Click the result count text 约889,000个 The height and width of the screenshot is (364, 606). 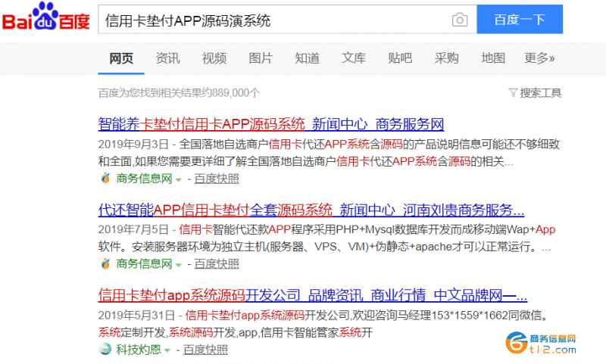[231, 93]
